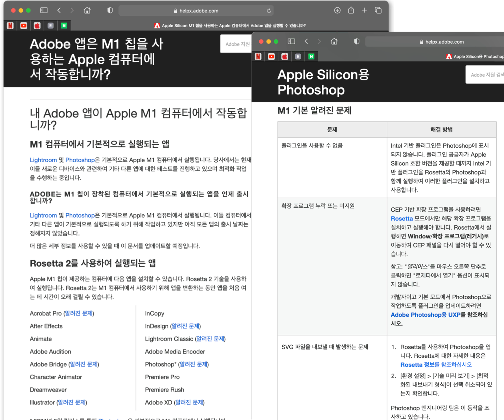Open YouTube pinned tab in back window

tap(24, 26)
